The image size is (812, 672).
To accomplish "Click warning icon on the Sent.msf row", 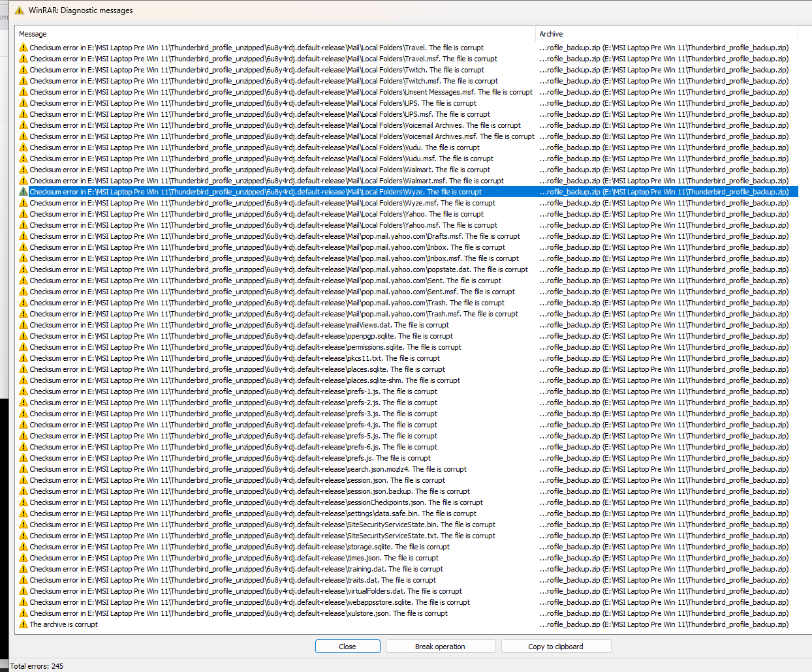I will [23, 292].
